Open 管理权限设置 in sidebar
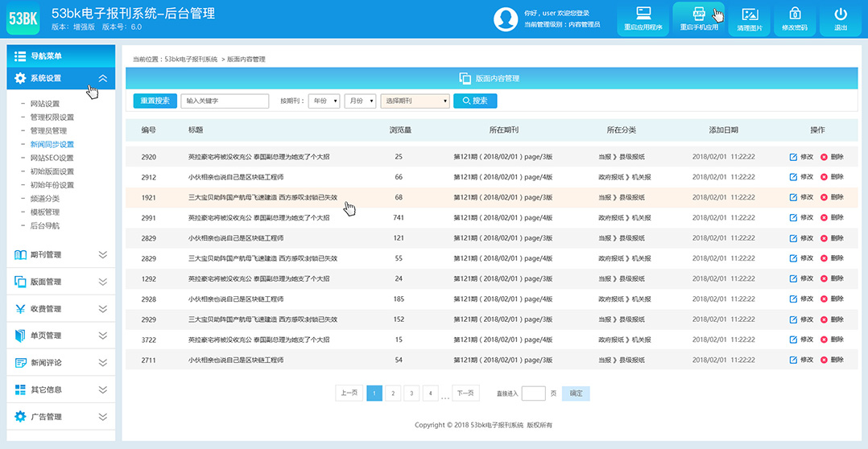Screen dimensions: 868x449 tap(52, 117)
